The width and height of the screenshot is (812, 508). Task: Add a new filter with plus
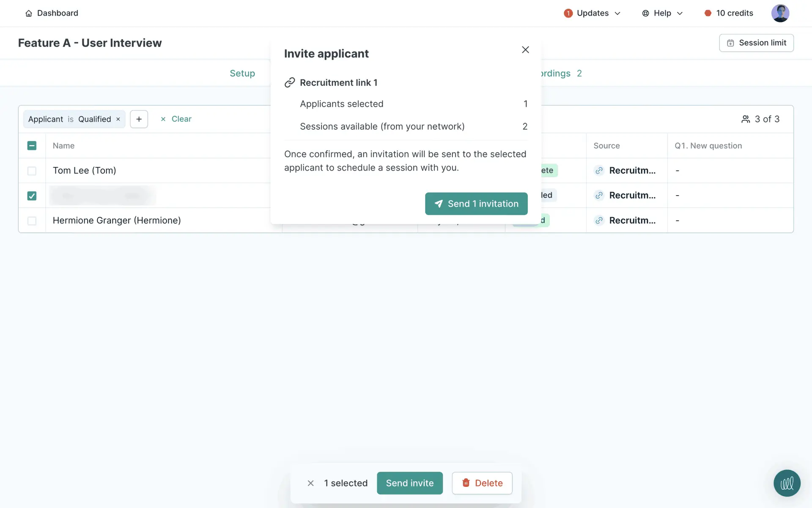[x=139, y=119]
